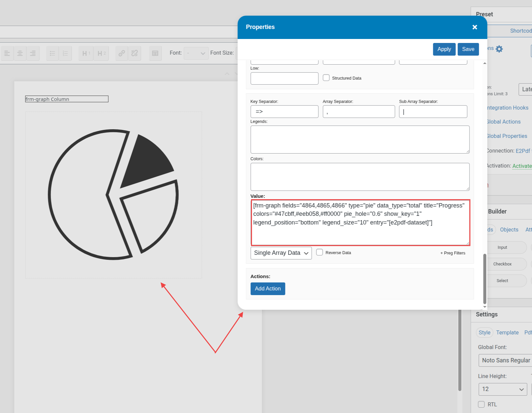
Task: Click the Add Action button
Action: [268, 289]
